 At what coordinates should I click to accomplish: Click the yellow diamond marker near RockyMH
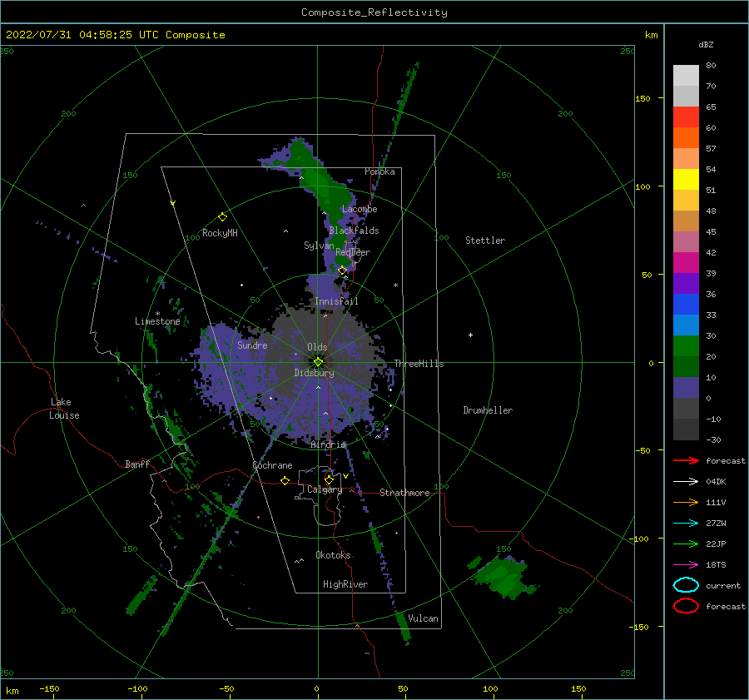point(222,217)
